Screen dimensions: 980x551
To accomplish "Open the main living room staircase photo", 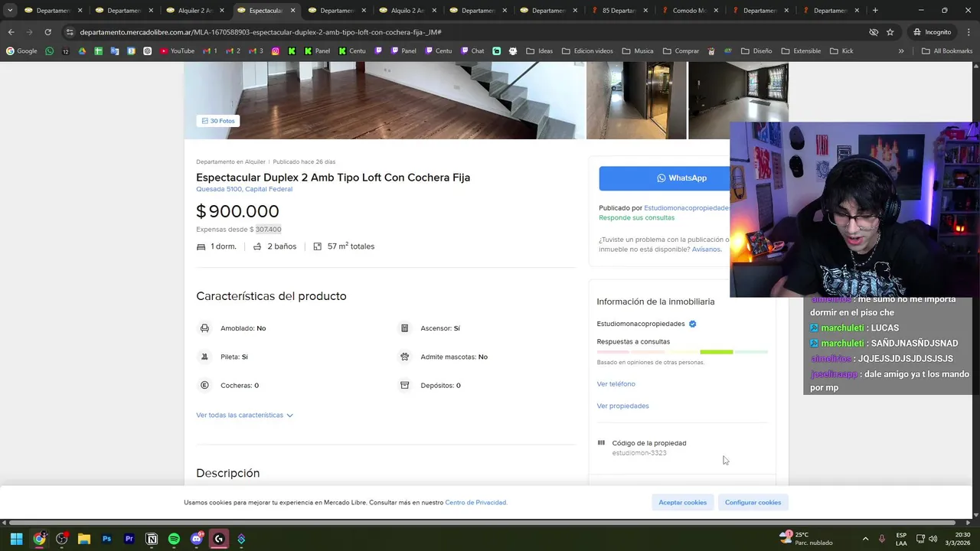I will point(384,100).
